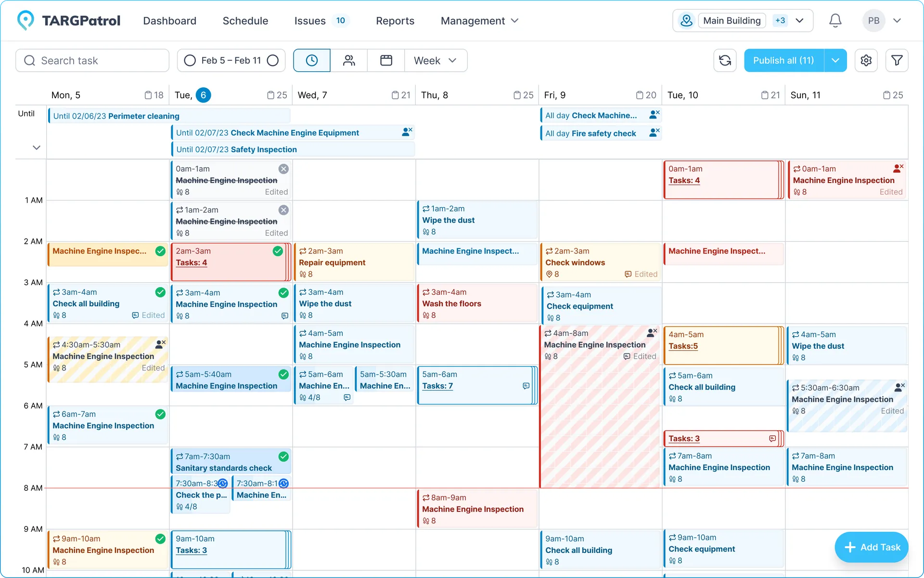Open the Management menu
This screenshot has width=924, height=578.
click(x=479, y=21)
